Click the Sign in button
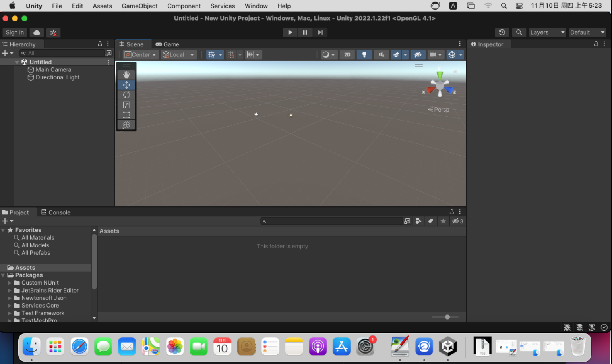Screen dimensions: 612x364 pyautogui.click(x=15, y=32)
